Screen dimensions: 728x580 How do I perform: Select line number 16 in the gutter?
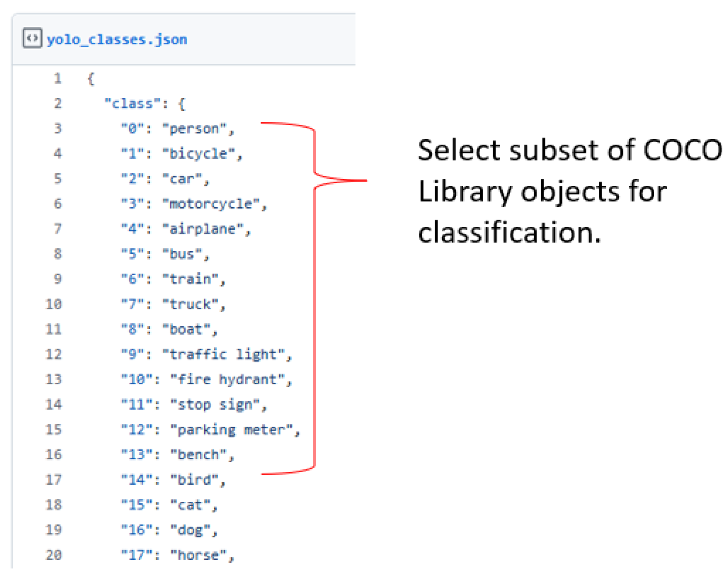(54, 455)
